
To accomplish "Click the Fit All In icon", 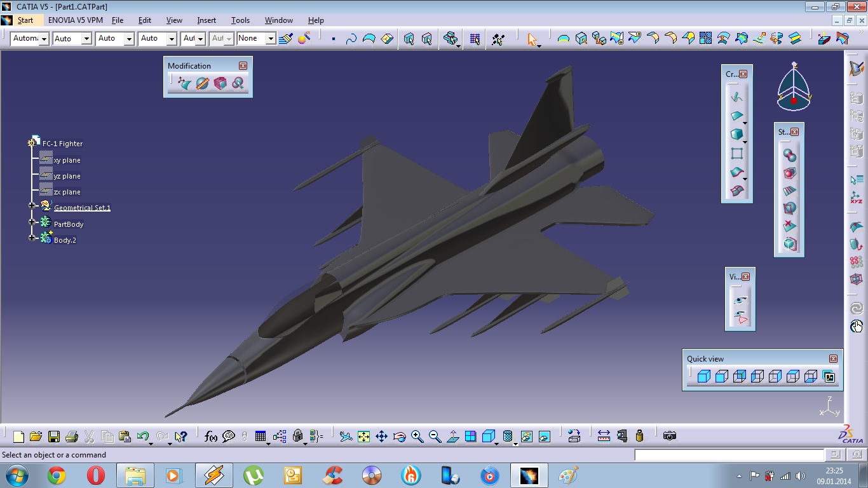I will coord(363,437).
